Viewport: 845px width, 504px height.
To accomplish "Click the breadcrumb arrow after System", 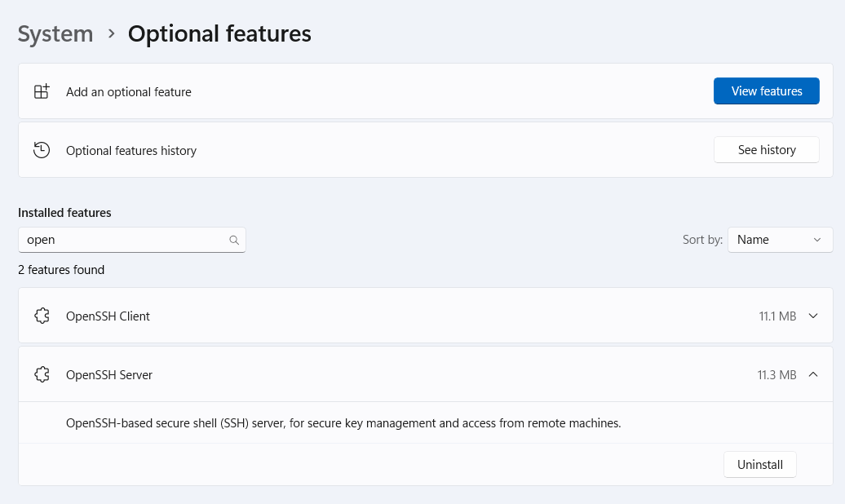I will point(110,34).
